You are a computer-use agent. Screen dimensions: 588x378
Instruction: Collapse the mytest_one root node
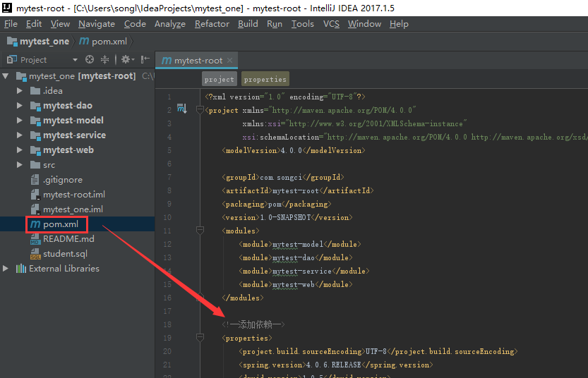pyautogui.click(x=6, y=76)
